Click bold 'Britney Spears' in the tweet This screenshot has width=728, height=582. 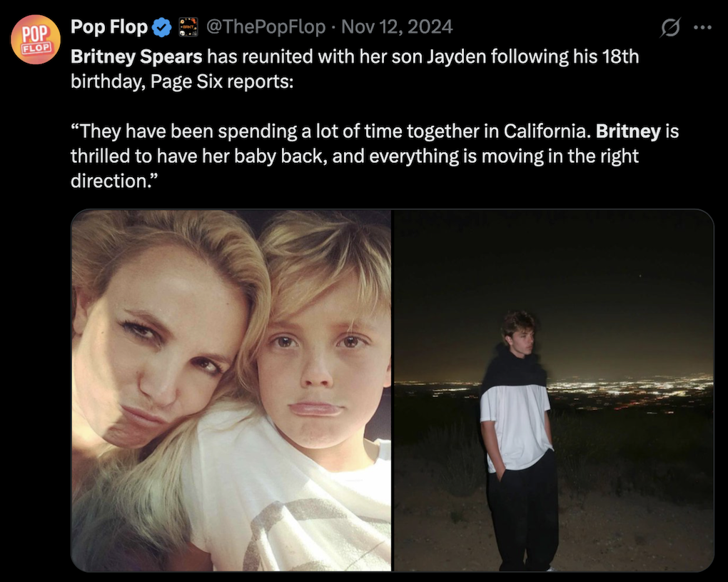click(136, 56)
